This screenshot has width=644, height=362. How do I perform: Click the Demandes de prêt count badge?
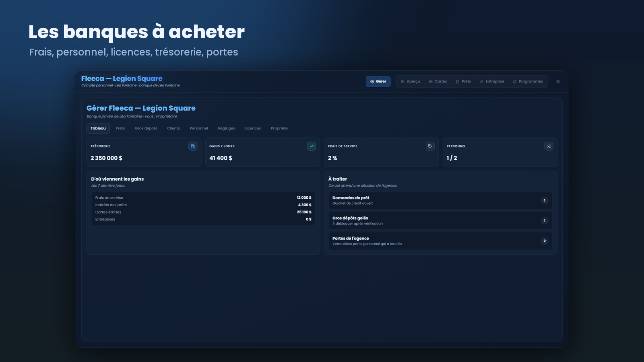tap(545, 200)
